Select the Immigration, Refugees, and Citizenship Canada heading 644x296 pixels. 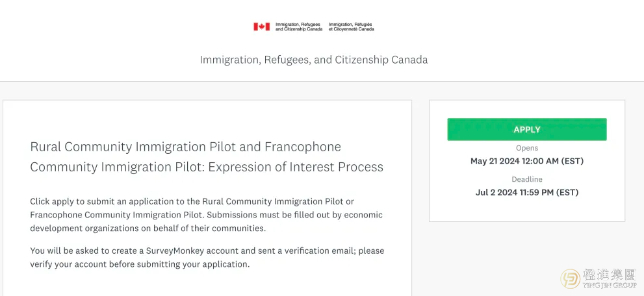tap(314, 60)
